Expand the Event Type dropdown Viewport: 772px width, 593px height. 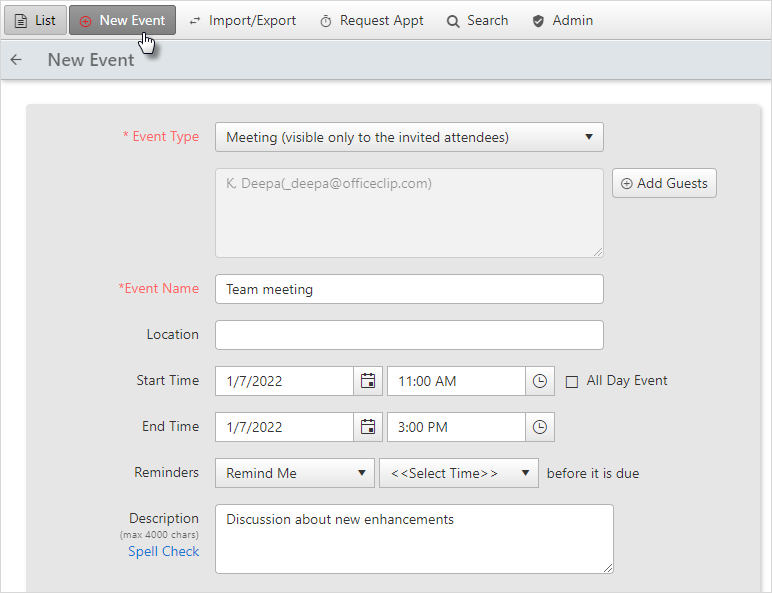tap(409, 137)
